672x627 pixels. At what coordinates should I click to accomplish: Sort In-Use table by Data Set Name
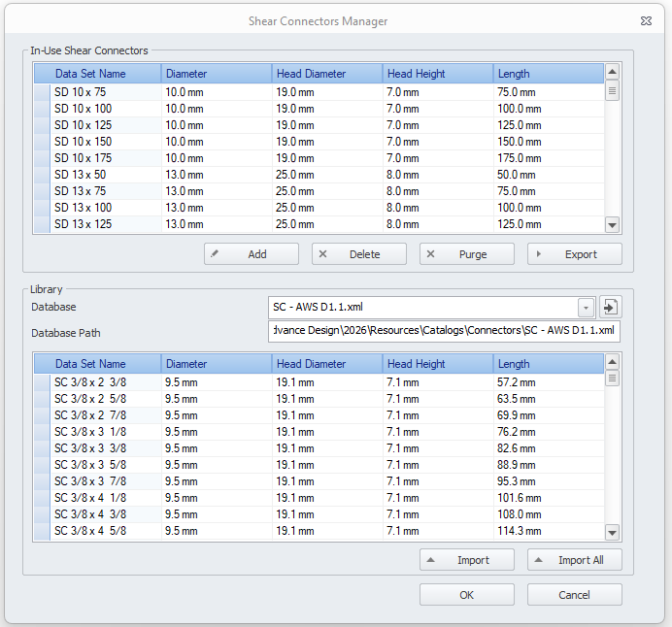click(x=98, y=74)
